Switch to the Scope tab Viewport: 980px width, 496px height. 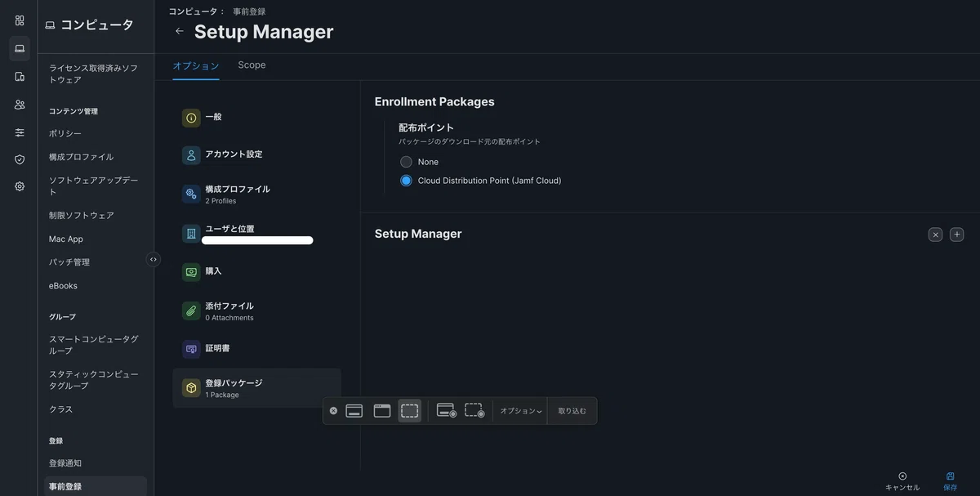(x=252, y=65)
